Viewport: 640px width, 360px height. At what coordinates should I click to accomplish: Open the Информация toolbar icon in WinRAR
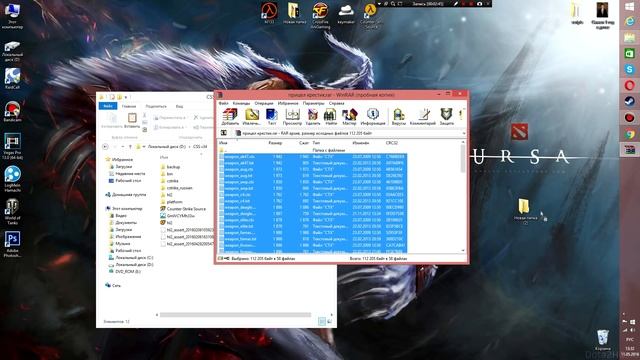[x=373, y=116]
